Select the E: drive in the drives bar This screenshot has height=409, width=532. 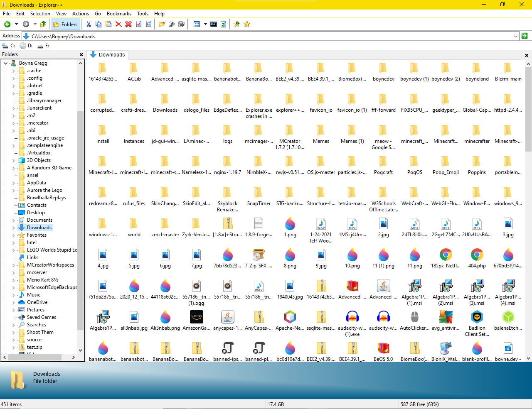44,46
